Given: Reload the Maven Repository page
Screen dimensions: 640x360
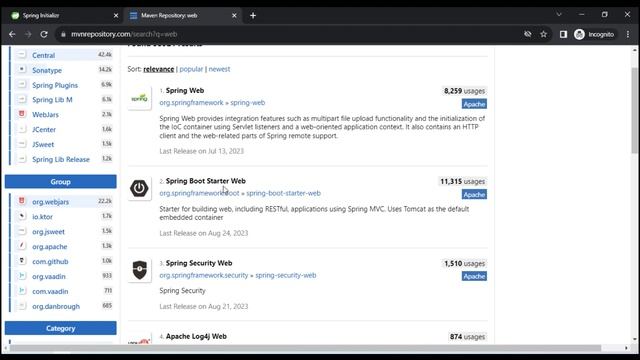Looking at the screenshot, I should click(x=44, y=34).
